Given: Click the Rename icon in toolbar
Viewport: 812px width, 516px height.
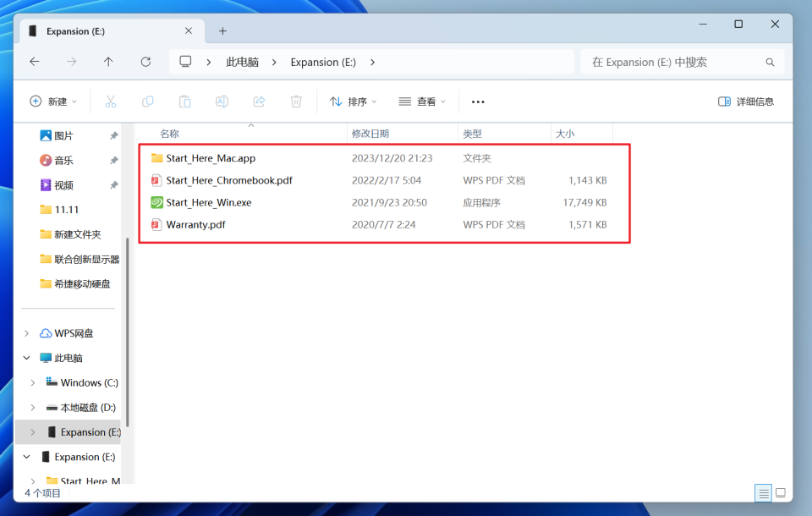Looking at the screenshot, I should [x=222, y=102].
